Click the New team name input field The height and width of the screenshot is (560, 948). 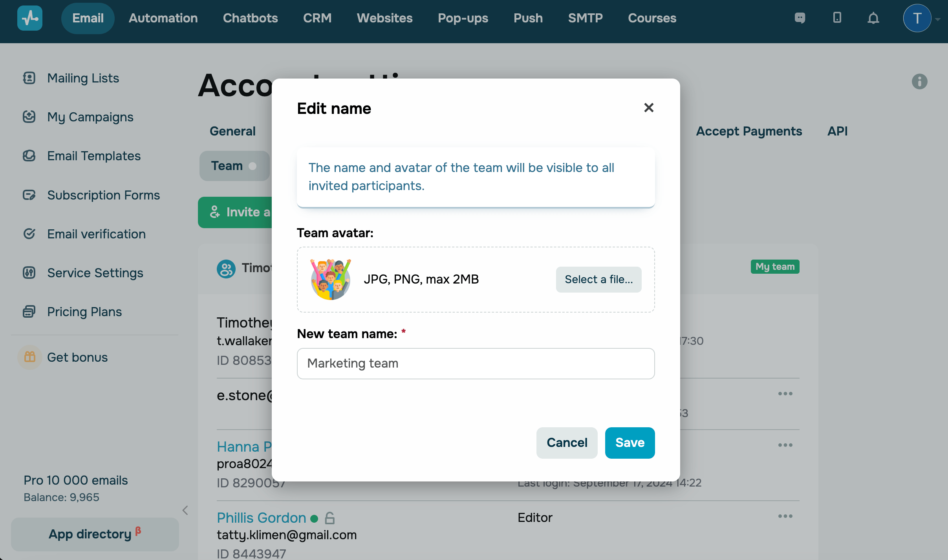click(476, 363)
